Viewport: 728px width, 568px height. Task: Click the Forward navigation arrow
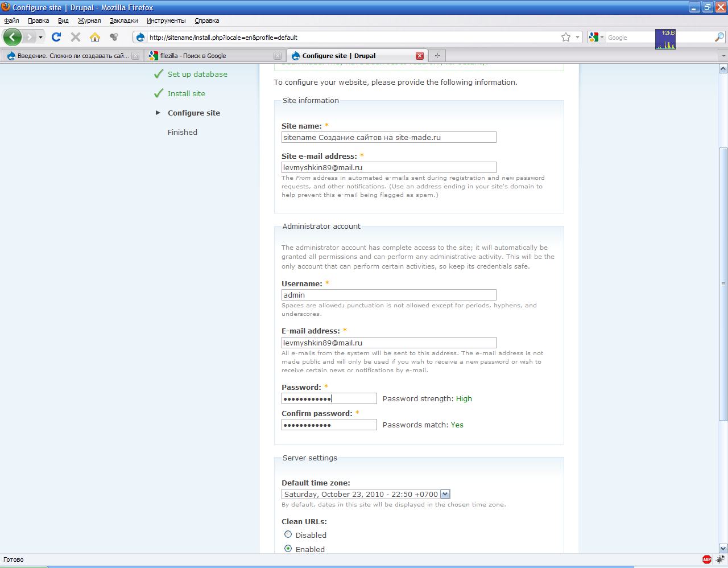[x=29, y=37]
